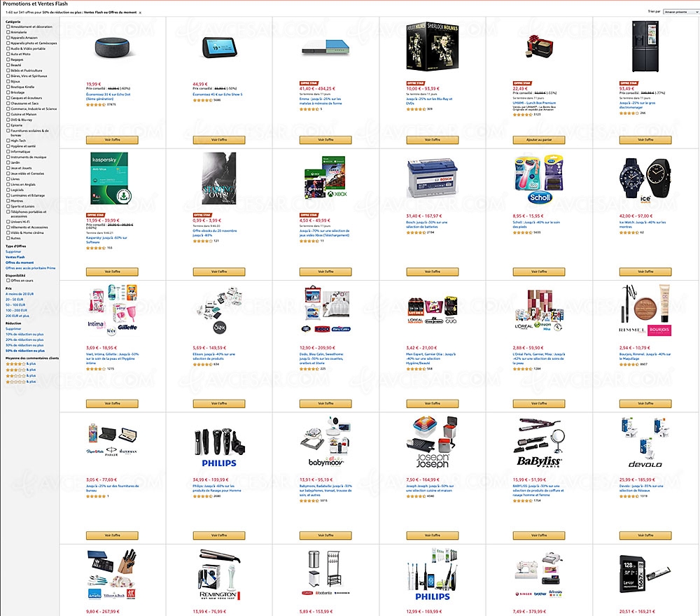Filter price A moins de 20 EUR
The height and width of the screenshot is (616, 700).
[19, 294]
